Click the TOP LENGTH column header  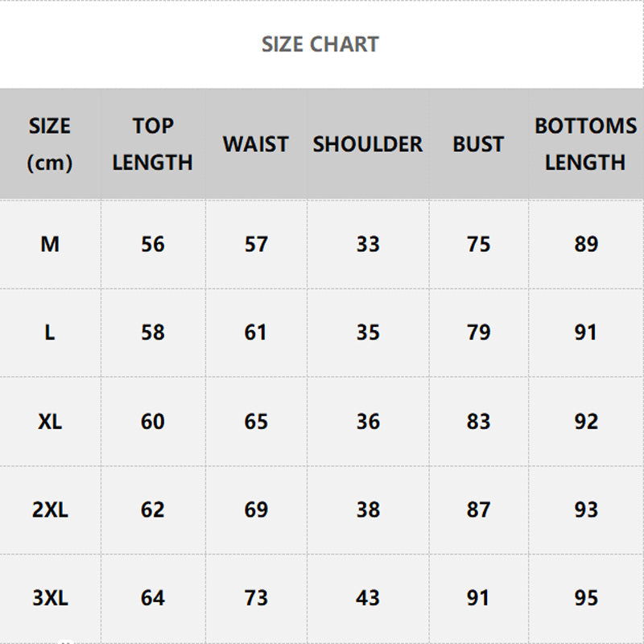tap(152, 144)
